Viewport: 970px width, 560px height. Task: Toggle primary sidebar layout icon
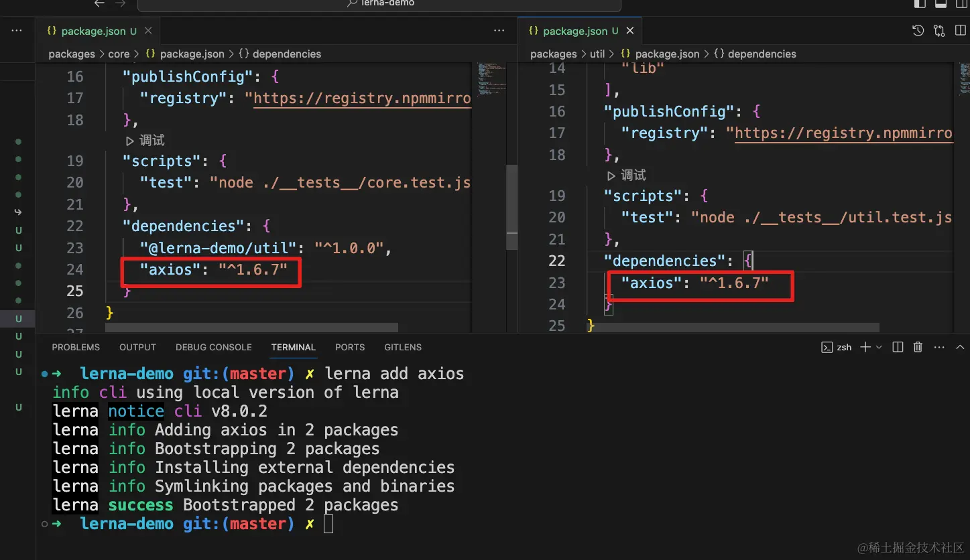point(920,3)
